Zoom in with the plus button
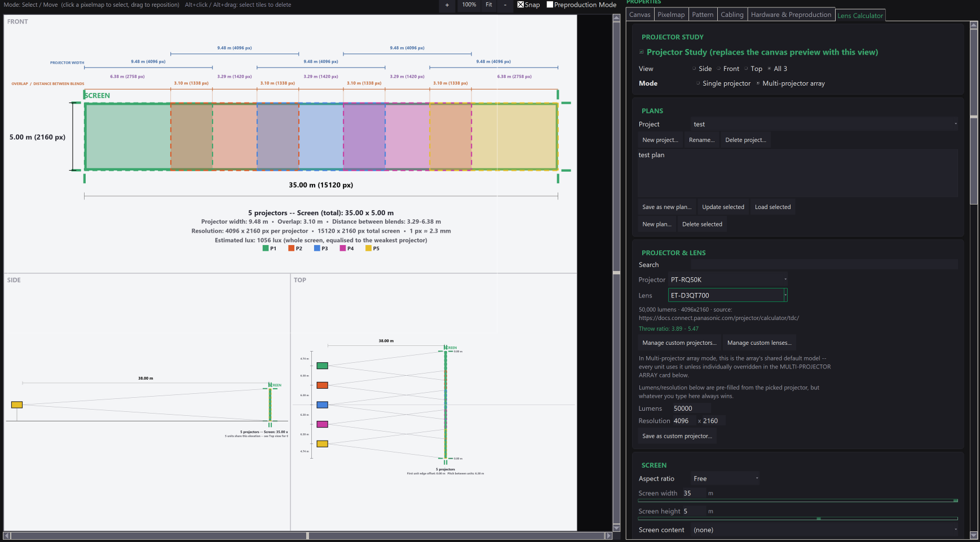980x542 pixels. click(447, 5)
